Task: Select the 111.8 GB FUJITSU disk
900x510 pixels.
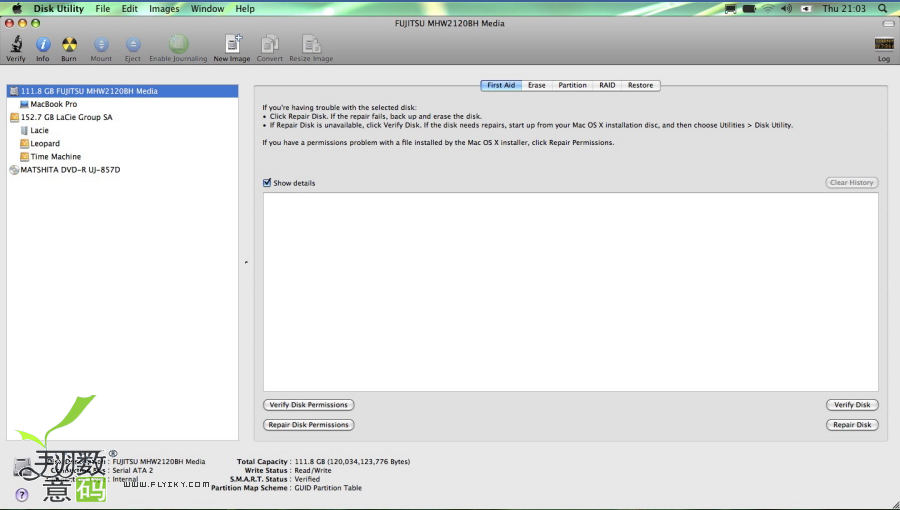Action: (x=123, y=91)
